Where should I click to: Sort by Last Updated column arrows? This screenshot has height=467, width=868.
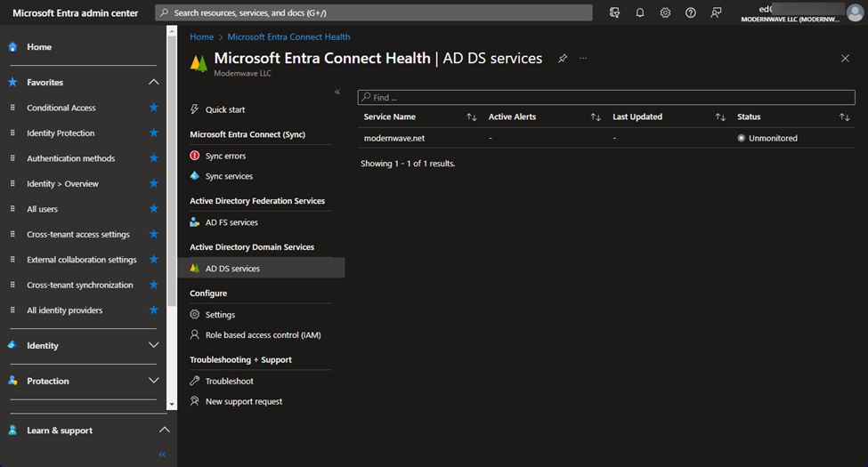[x=720, y=117]
